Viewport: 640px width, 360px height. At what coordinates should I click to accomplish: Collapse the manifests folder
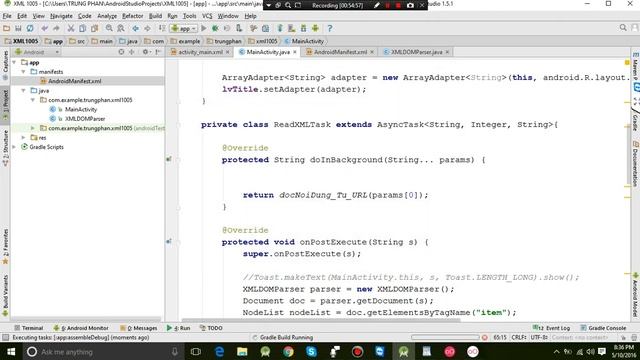tap(24, 72)
